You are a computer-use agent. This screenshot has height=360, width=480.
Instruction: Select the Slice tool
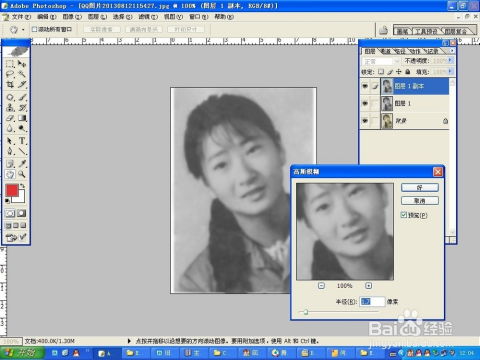point(22,84)
